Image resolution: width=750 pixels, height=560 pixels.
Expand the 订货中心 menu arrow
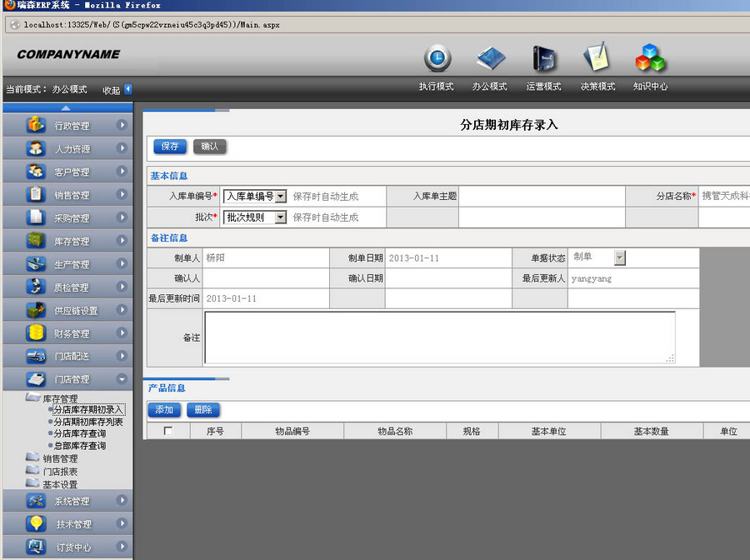(x=122, y=547)
